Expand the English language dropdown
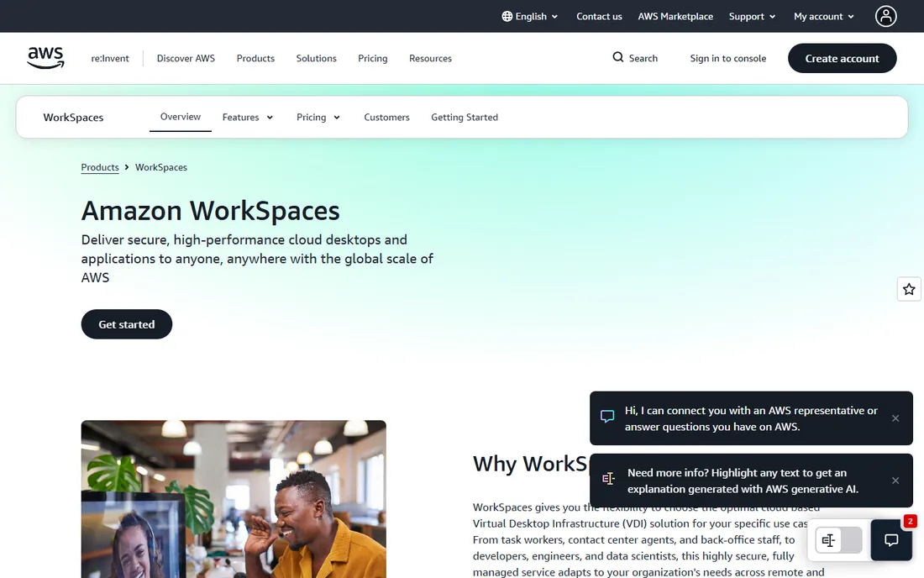 pos(530,17)
